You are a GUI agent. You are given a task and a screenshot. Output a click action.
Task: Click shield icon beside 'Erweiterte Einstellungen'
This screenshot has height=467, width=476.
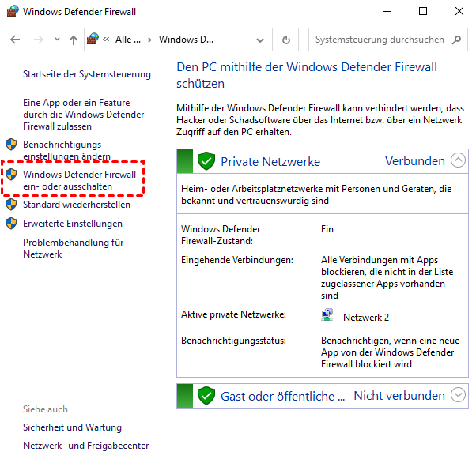(11, 224)
